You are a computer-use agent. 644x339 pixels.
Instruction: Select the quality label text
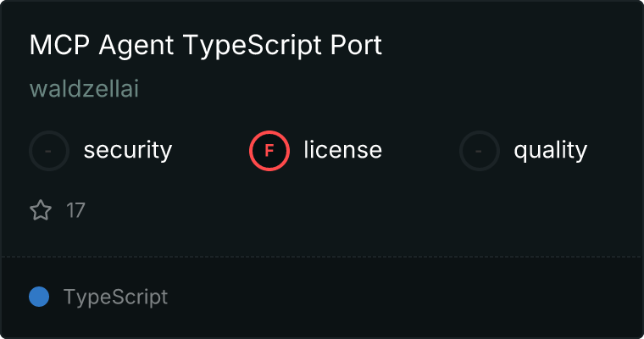click(550, 151)
